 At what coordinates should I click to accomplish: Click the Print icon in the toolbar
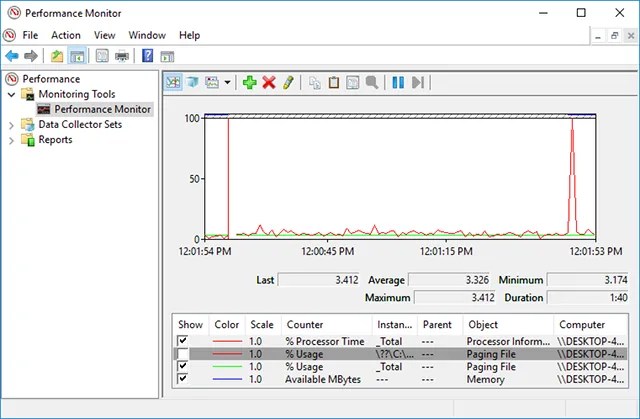[x=122, y=55]
